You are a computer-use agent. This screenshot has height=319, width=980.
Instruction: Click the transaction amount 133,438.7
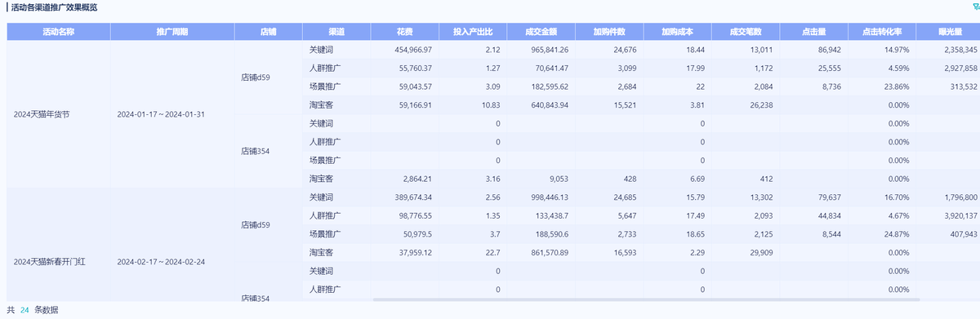pos(551,215)
